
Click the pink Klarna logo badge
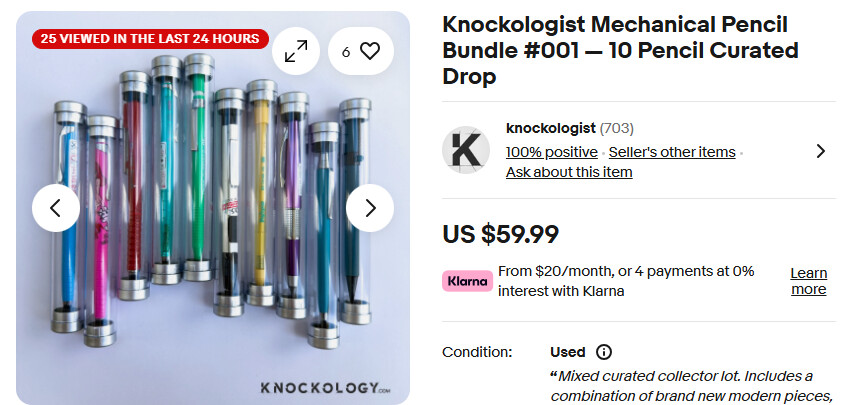click(468, 281)
